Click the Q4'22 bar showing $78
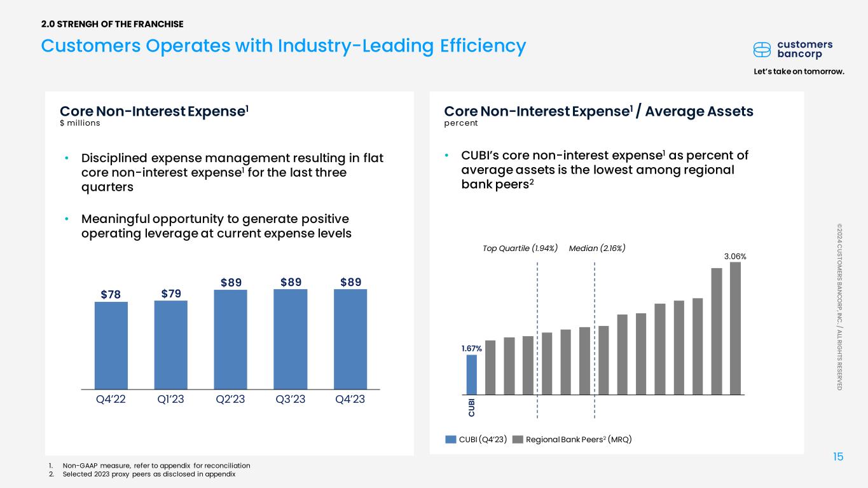868x488 pixels. coord(111,345)
